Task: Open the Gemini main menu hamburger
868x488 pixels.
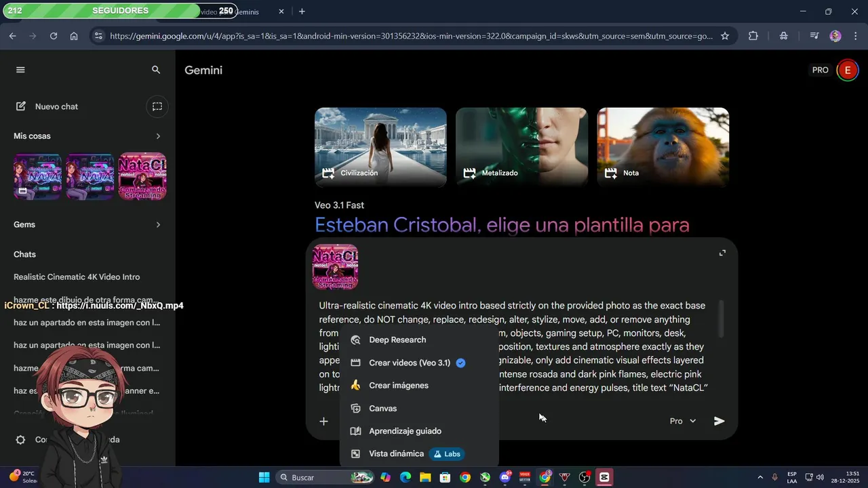Action: (x=20, y=70)
